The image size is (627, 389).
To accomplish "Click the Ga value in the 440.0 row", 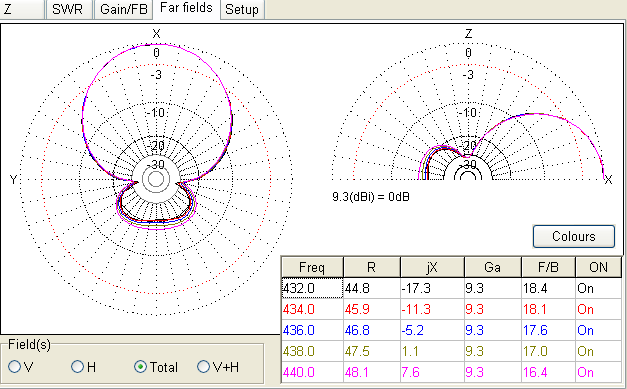I will (493, 372).
